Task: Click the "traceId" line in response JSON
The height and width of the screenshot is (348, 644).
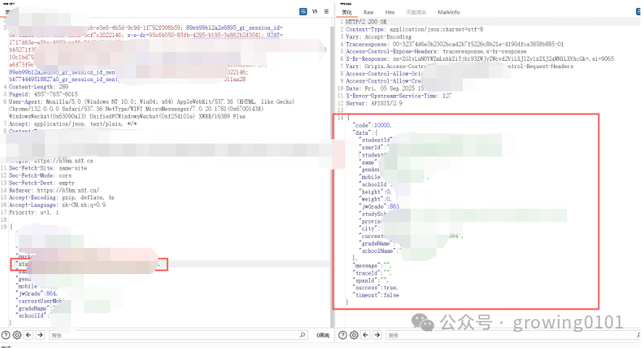Action: 372,273
